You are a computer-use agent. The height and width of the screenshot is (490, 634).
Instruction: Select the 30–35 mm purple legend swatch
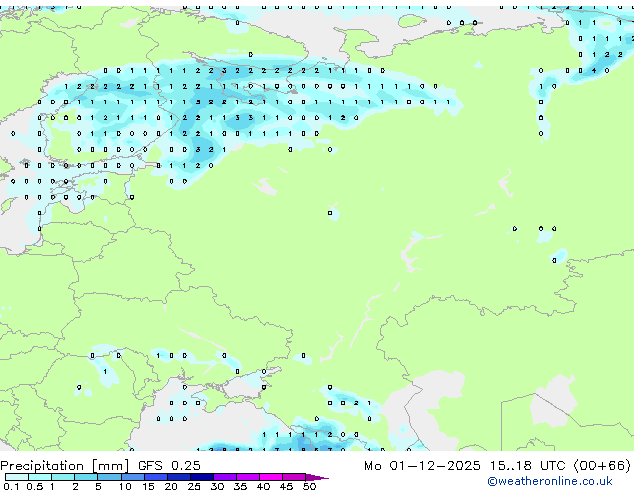coord(224,477)
